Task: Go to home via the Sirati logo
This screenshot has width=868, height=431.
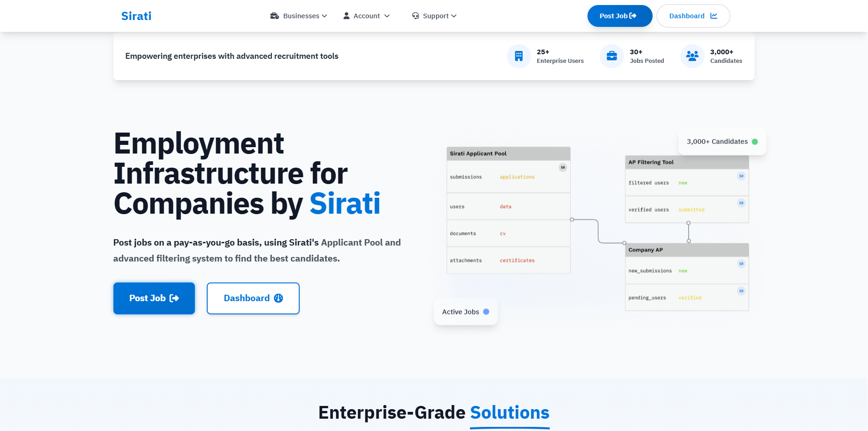Action: coord(136,16)
